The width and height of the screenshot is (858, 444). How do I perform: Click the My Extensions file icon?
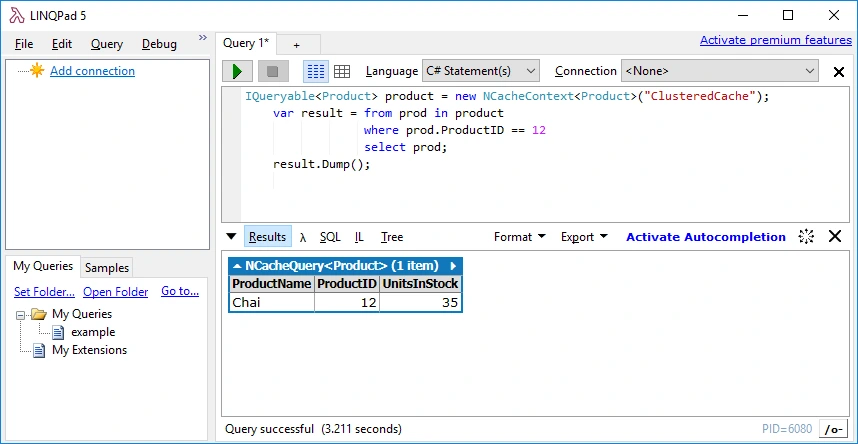click(39, 350)
